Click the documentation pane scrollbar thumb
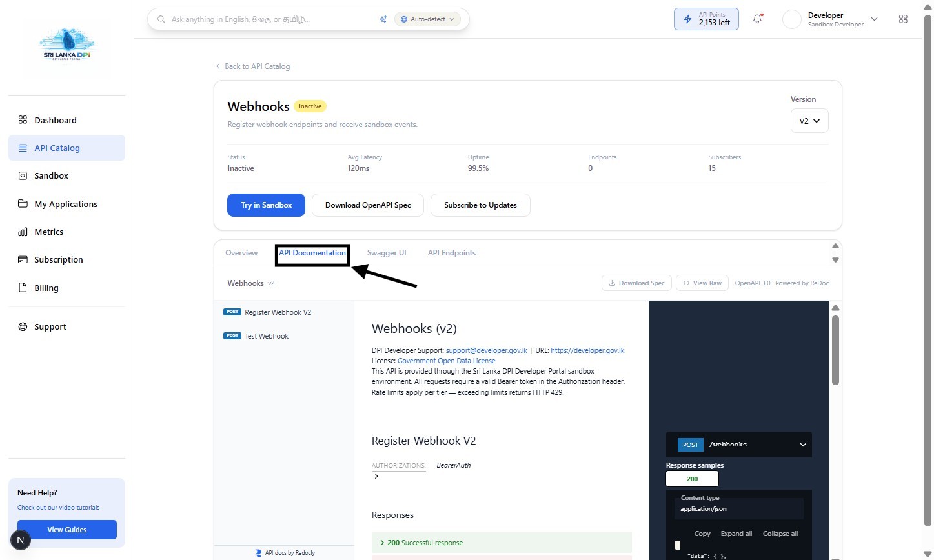This screenshot has height=560, width=934. coord(835,350)
